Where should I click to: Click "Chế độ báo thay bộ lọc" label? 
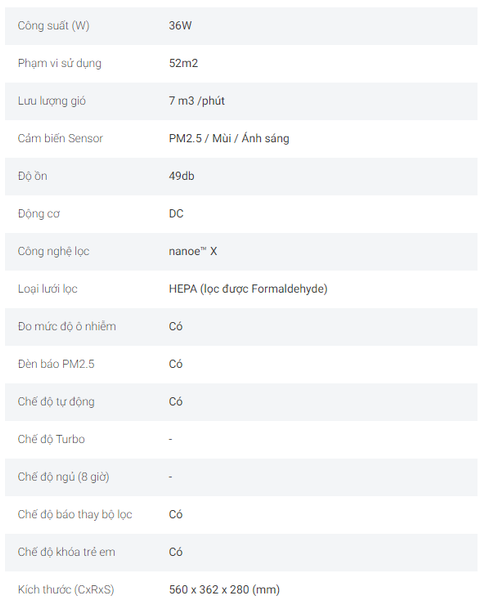(x=75, y=514)
